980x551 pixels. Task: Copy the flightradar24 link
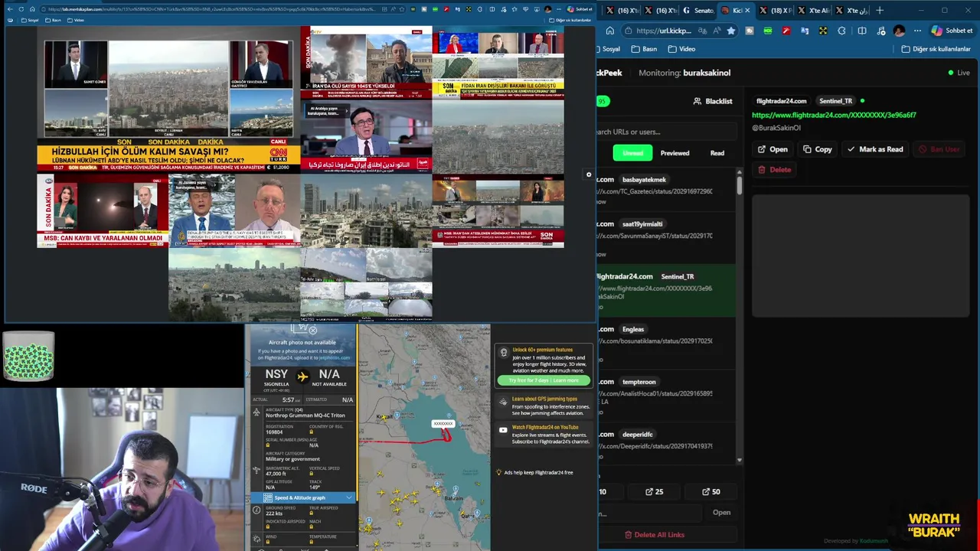click(817, 149)
